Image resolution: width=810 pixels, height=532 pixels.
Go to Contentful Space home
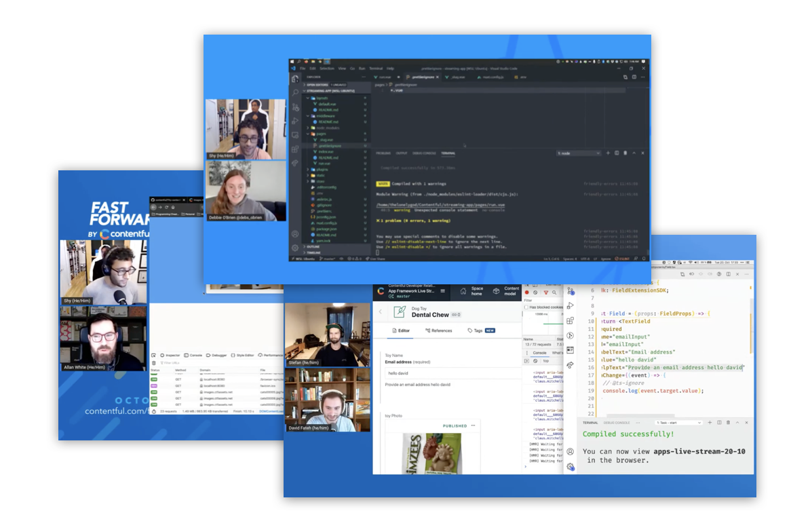(x=471, y=291)
